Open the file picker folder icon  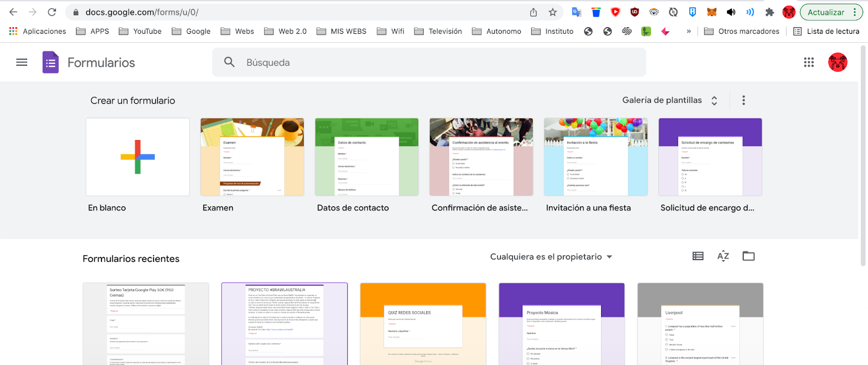click(749, 256)
